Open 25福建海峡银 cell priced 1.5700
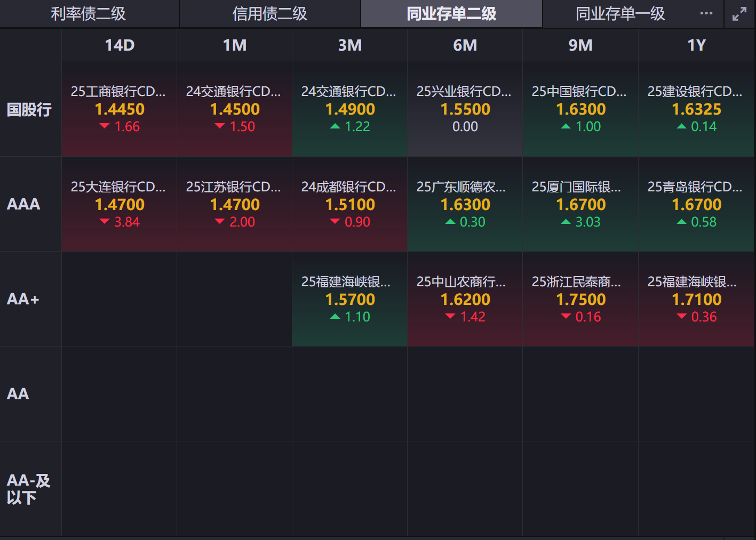The height and width of the screenshot is (540, 756). point(350,299)
